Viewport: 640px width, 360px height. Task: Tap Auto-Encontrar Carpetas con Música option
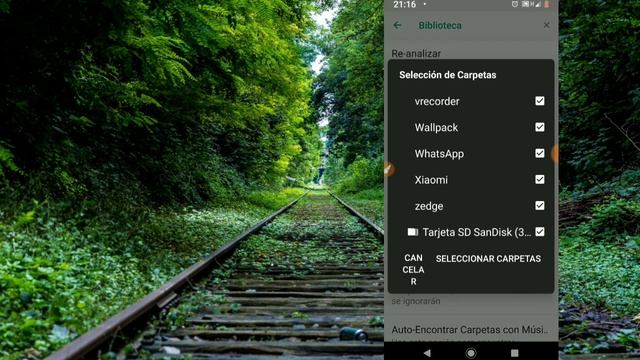pos(470,329)
